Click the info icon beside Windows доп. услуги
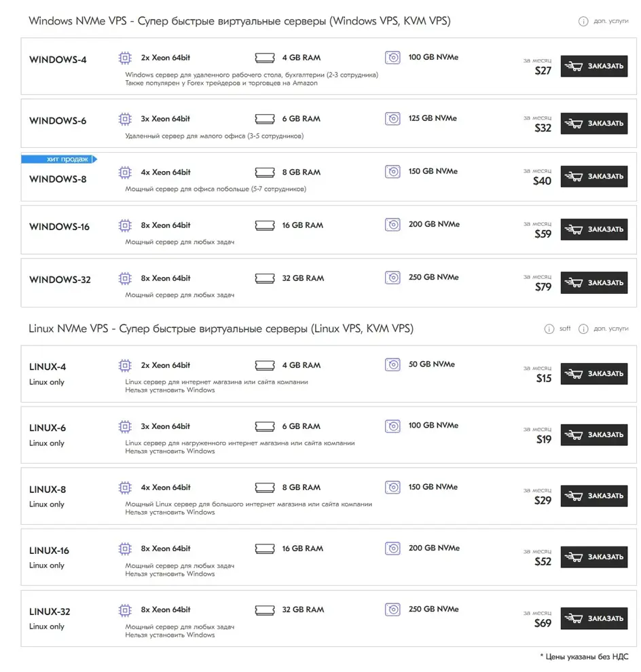This screenshot has width=641, height=672. [x=583, y=21]
